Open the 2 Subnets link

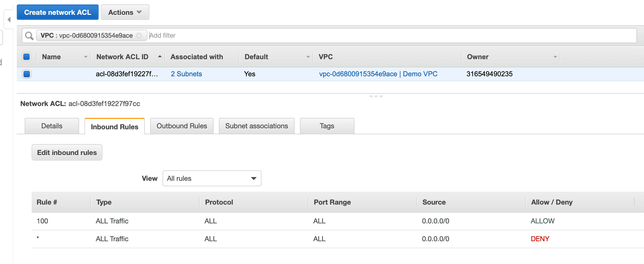[x=186, y=74]
